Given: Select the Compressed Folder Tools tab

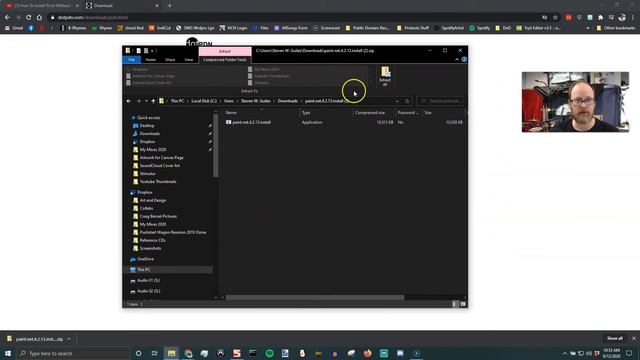Looking at the screenshot, I should pos(225,60).
